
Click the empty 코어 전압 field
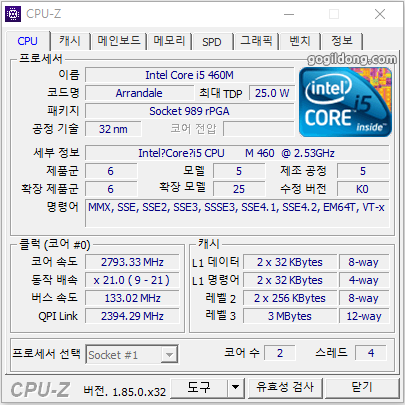(259, 129)
